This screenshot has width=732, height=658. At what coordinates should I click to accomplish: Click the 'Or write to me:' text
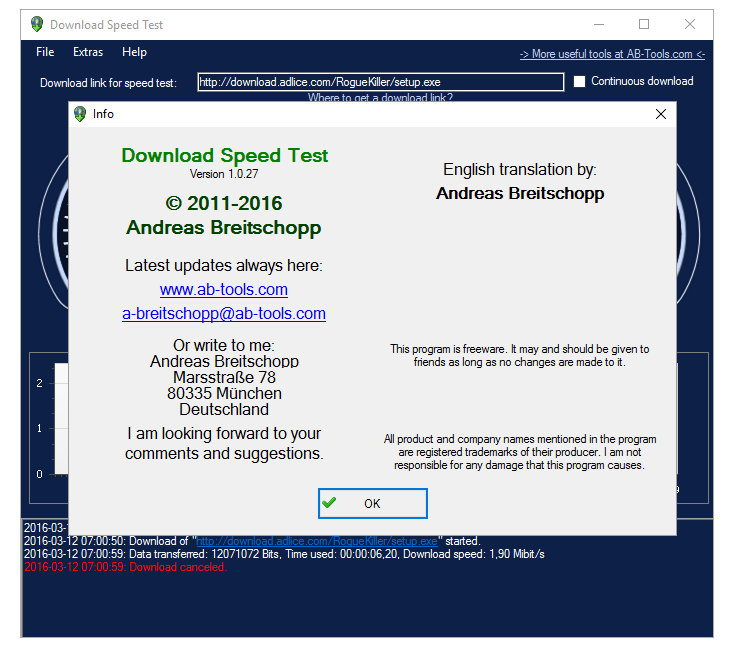(x=224, y=346)
